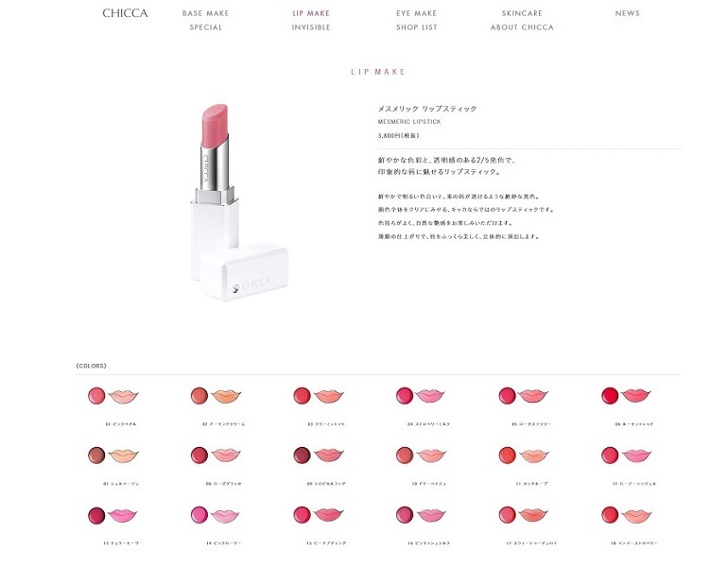
Task: Visit the ABOUT CHICCA page
Action: pos(522,27)
